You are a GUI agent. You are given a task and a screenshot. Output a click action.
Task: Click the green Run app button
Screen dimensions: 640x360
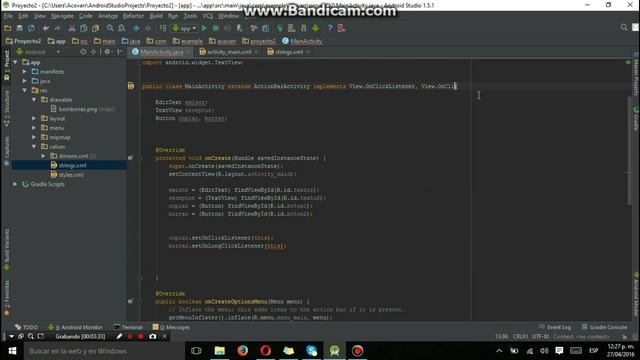(204, 28)
